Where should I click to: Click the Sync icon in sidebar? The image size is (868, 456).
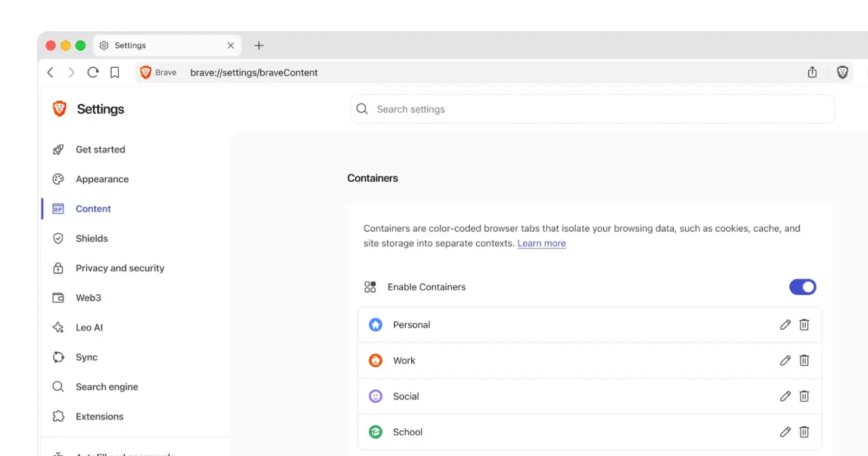pos(58,357)
